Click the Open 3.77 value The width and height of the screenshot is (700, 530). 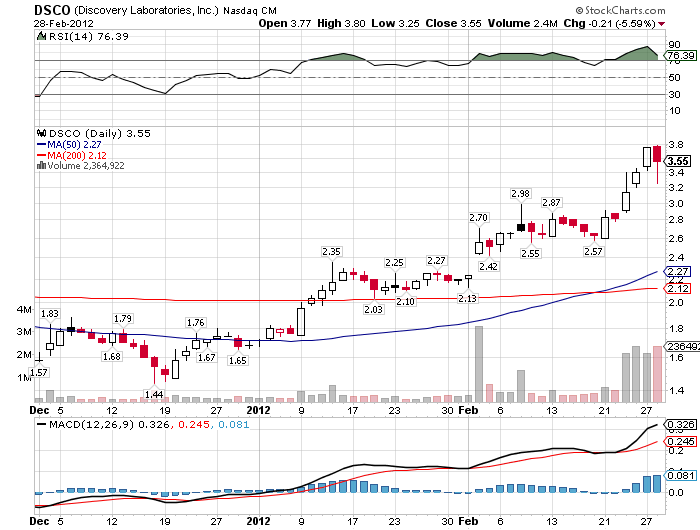click(284, 23)
